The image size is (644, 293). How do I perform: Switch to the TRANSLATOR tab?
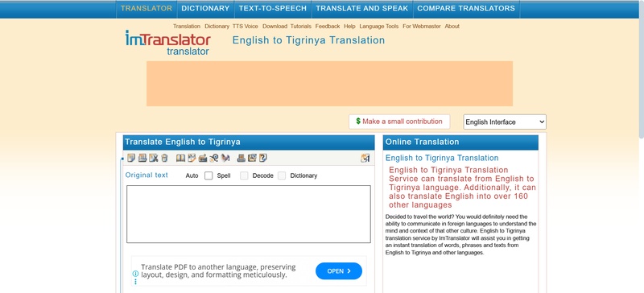click(147, 9)
